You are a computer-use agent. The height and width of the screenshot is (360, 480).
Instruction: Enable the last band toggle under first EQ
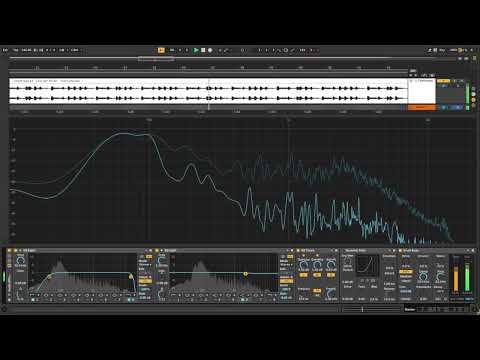129,300
